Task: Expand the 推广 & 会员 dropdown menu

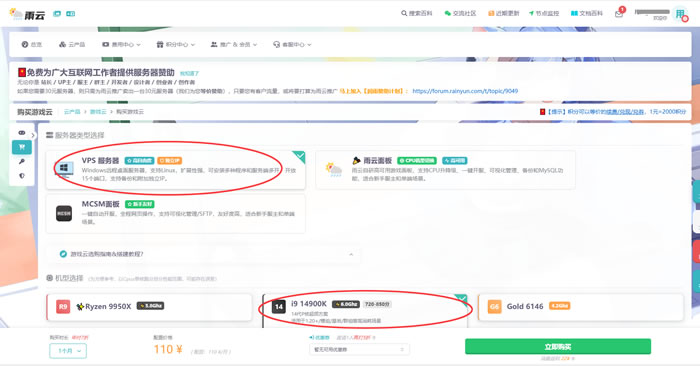Action: click(234, 45)
